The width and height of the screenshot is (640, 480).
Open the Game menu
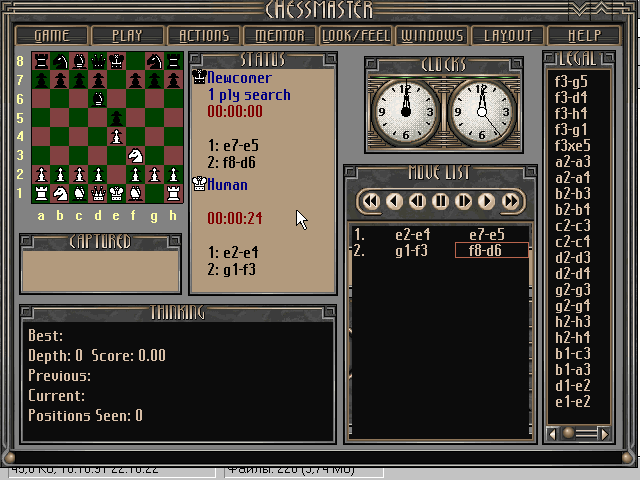click(x=51, y=36)
